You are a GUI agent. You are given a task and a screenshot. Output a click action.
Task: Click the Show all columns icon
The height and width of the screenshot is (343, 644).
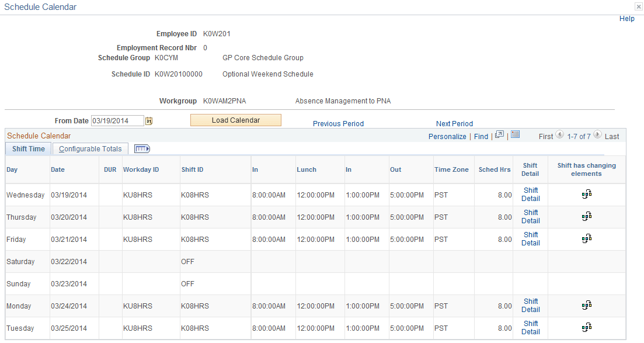tap(142, 149)
